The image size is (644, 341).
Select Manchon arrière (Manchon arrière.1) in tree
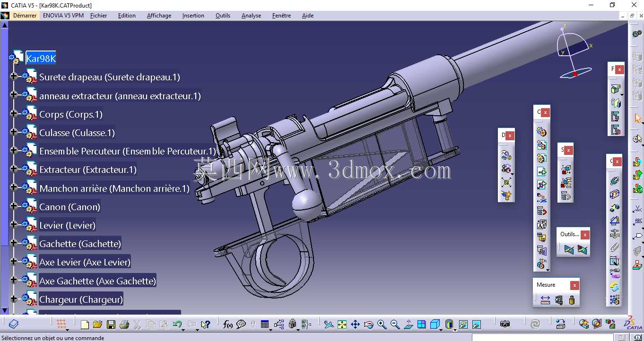[x=114, y=188]
